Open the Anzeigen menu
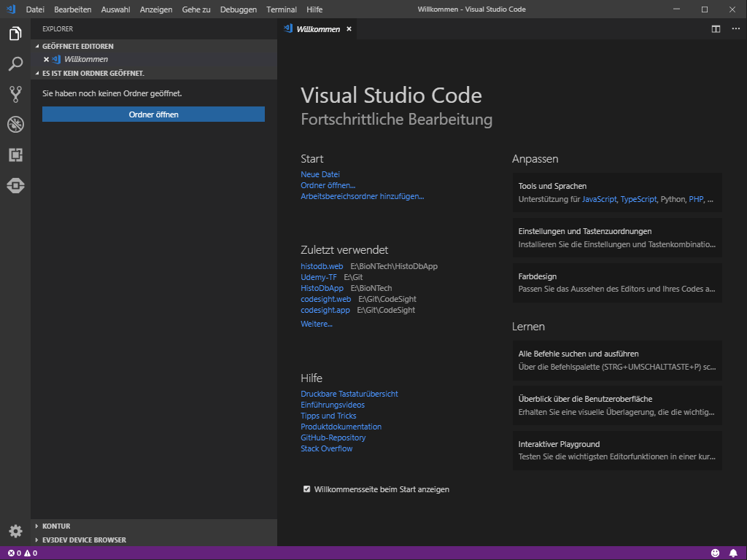Viewport: 747px width, 560px height. [x=156, y=9]
